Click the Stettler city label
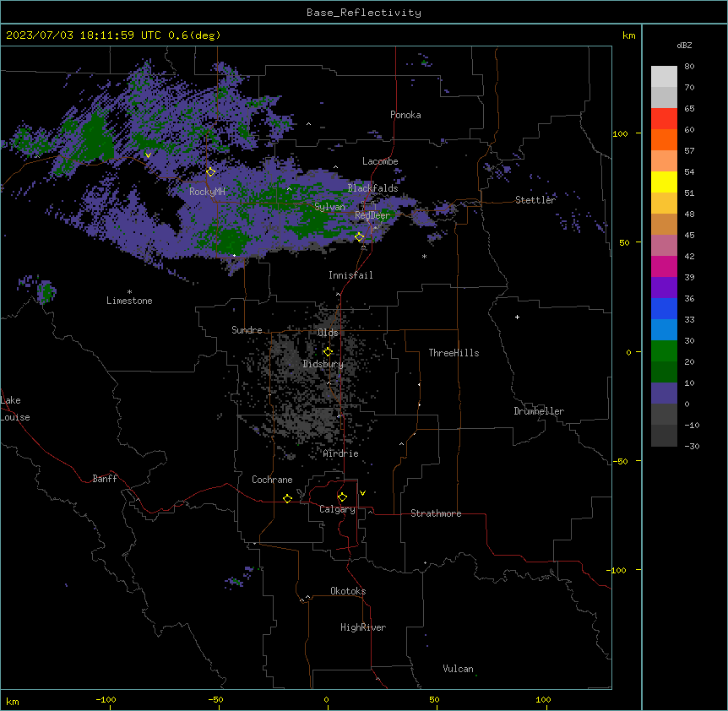The width and height of the screenshot is (728, 711). 535,200
